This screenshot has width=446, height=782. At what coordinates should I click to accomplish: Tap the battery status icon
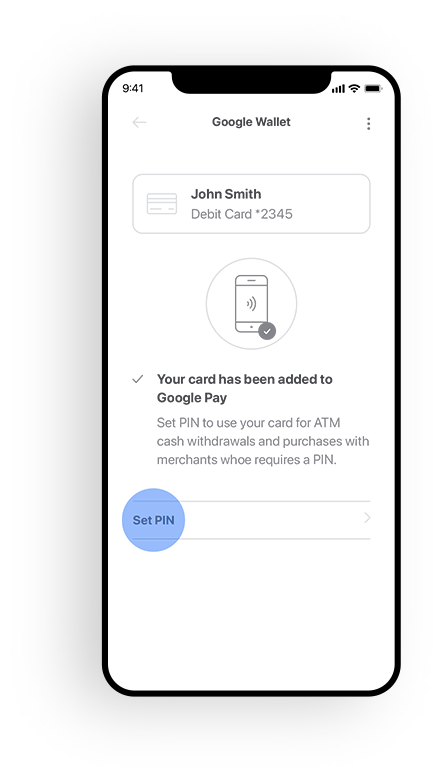(373, 89)
